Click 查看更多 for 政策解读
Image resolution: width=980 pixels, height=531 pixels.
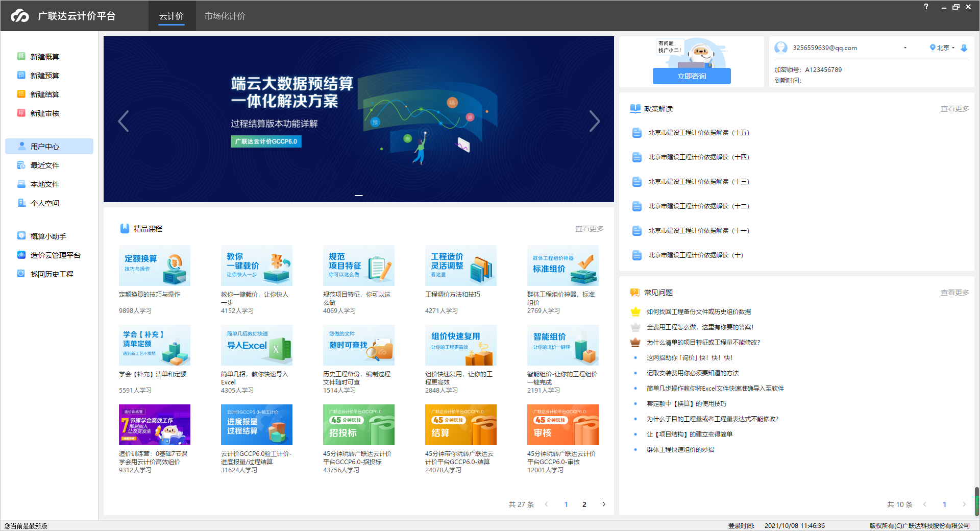(x=955, y=108)
